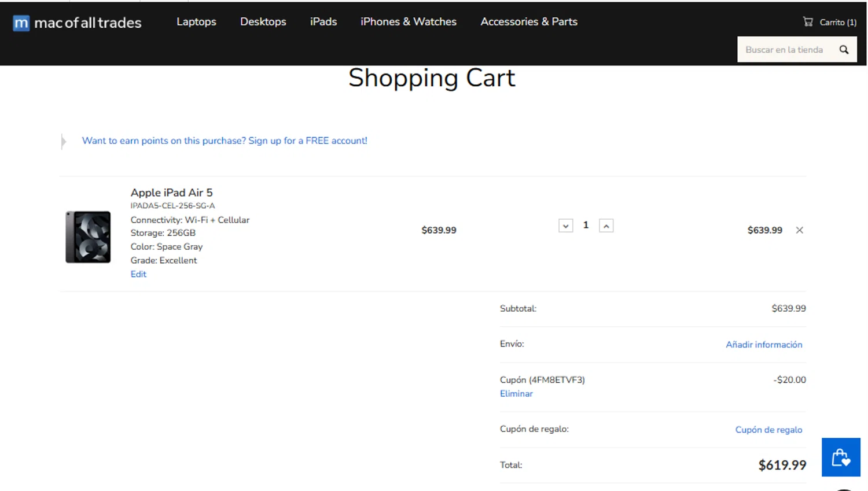
Task: Click Eliminar to remove the coupon
Action: pyautogui.click(x=516, y=394)
